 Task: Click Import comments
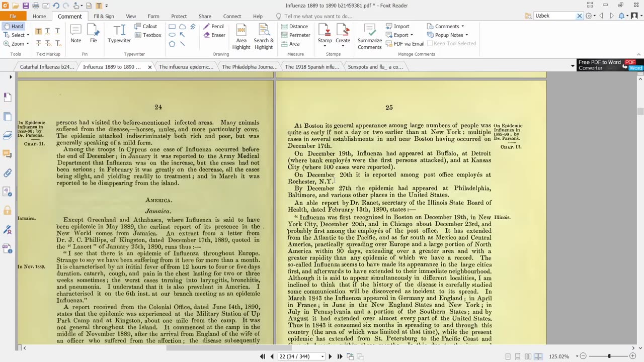(x=397, y=26)
